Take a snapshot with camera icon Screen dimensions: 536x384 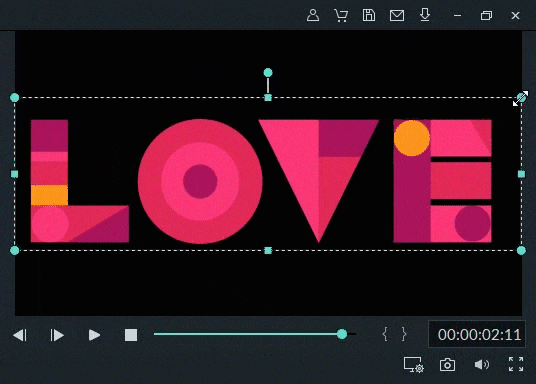[447, 365]
